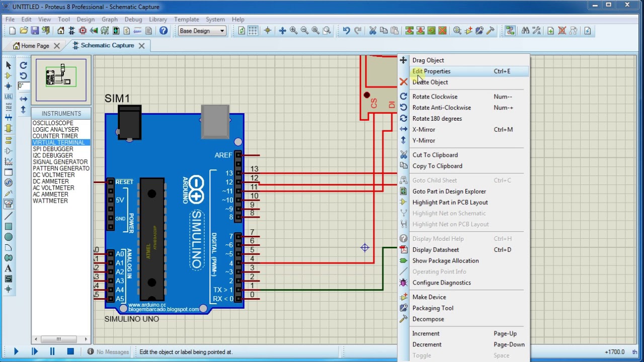Click the No Messages status indicator

pyautogui.click(x=108, y=352)
